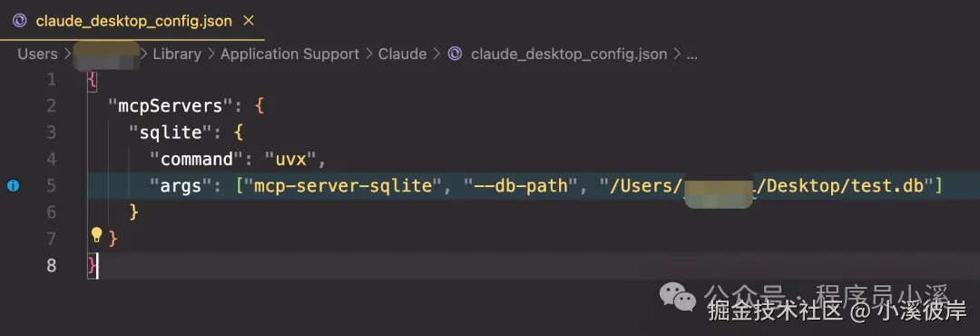
Task: Click line number 4 in gutter
Action: tap(51, 159)
